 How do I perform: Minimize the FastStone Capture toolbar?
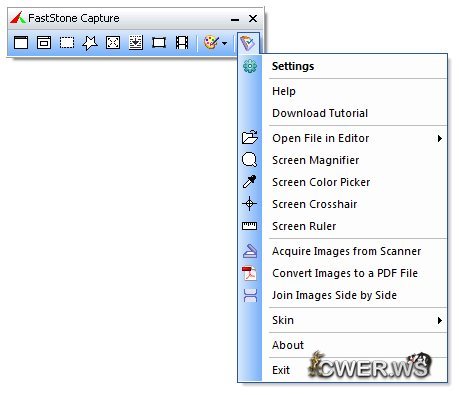(x=235, y=19)
